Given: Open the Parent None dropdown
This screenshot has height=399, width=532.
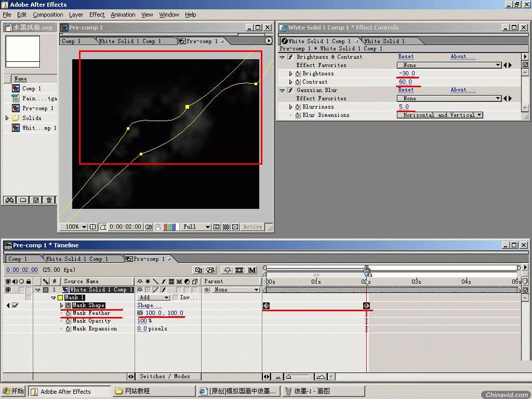Looking at the screenshot, I should click(236, 290).
